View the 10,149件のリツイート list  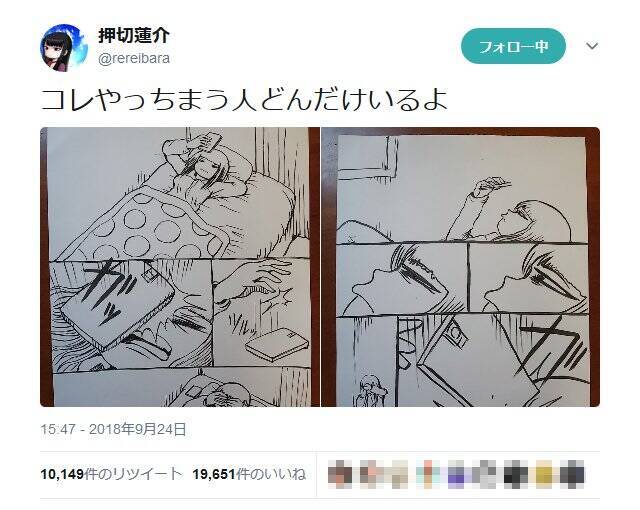[111, 474]
